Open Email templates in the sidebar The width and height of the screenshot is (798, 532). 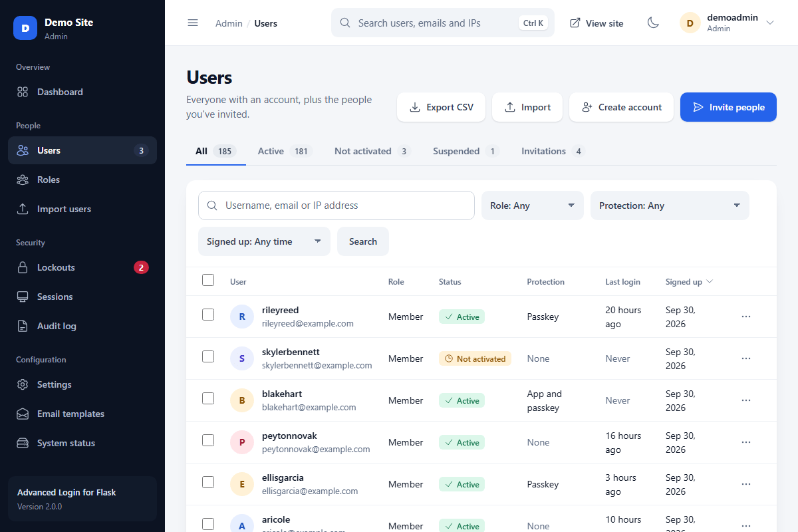(82, 414)
